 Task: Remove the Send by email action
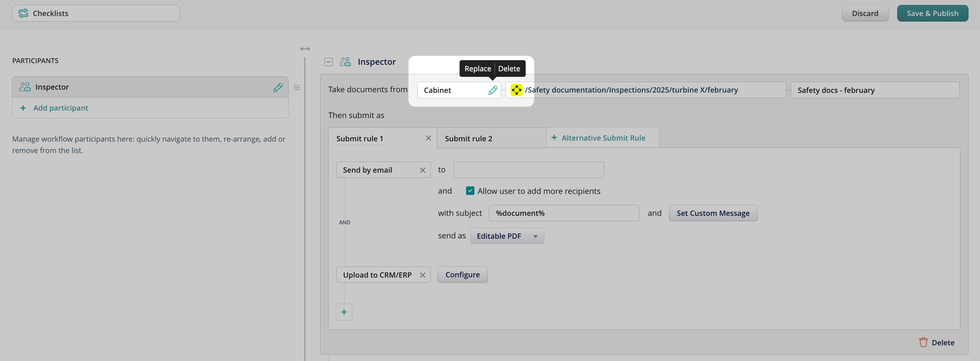coord(422,170)
